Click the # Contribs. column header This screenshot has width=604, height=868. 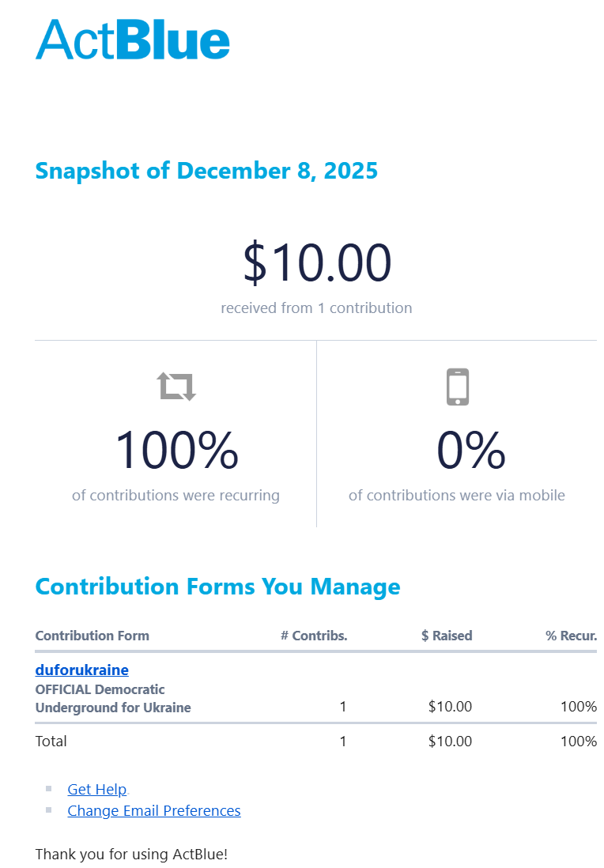314,636
